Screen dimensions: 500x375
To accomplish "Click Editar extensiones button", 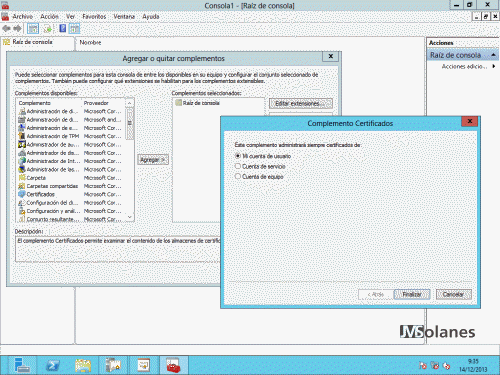I will click(x=301, y=104).
